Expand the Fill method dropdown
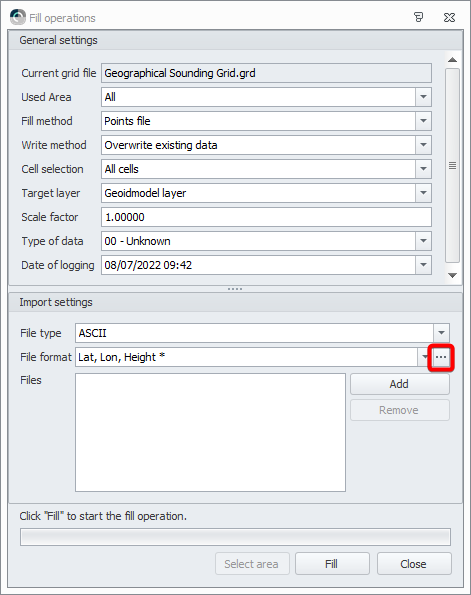471x595 pixels. [423, 121]
